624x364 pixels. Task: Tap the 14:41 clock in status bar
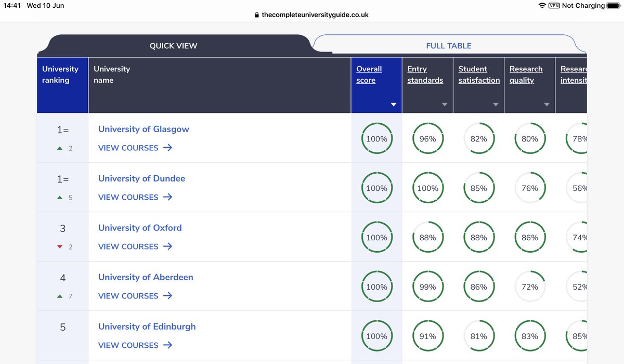(11, 6)
